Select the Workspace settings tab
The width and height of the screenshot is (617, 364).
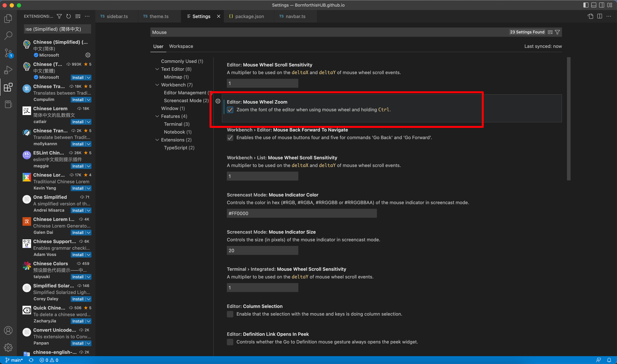tap(181, 46)
